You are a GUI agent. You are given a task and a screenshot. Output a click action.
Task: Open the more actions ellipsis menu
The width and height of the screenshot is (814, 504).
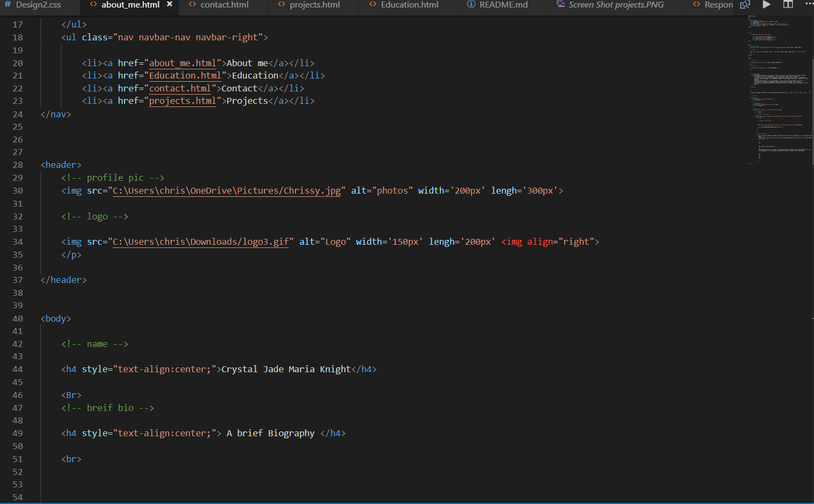point(809,5)
